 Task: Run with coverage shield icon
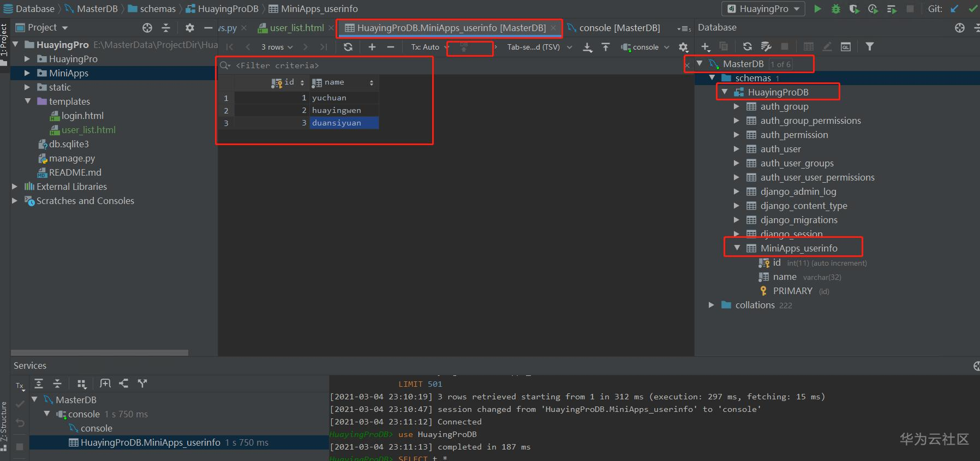pyautogui.click(x=854, y=9)
